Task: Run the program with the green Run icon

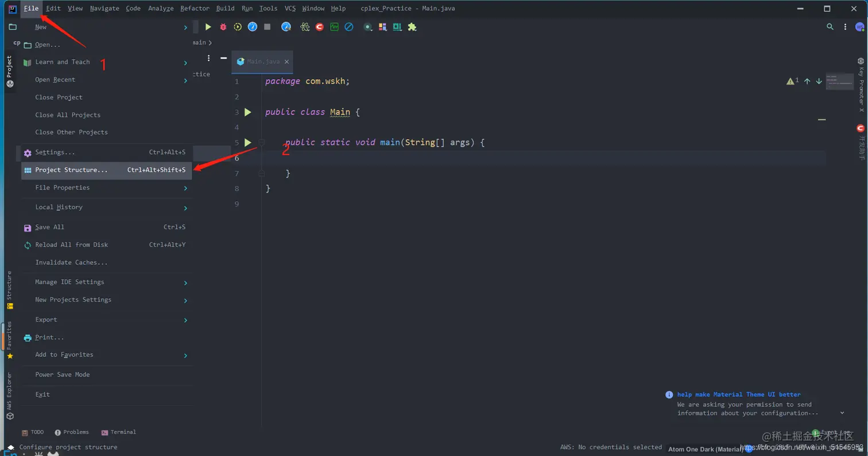Action: pos(208,27)
